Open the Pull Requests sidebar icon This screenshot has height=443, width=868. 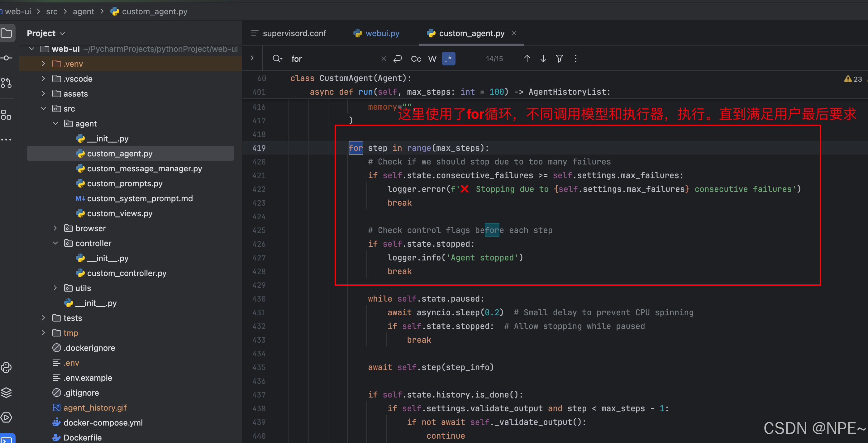tap(7, 83)
